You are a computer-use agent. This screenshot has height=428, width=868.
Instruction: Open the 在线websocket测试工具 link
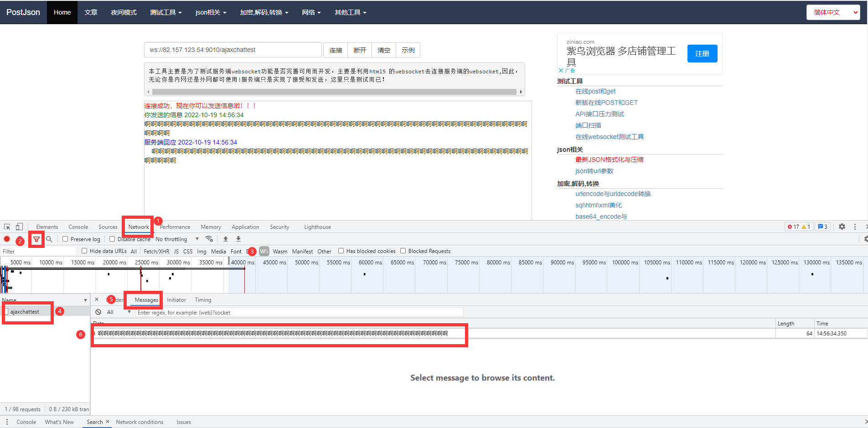609,136
